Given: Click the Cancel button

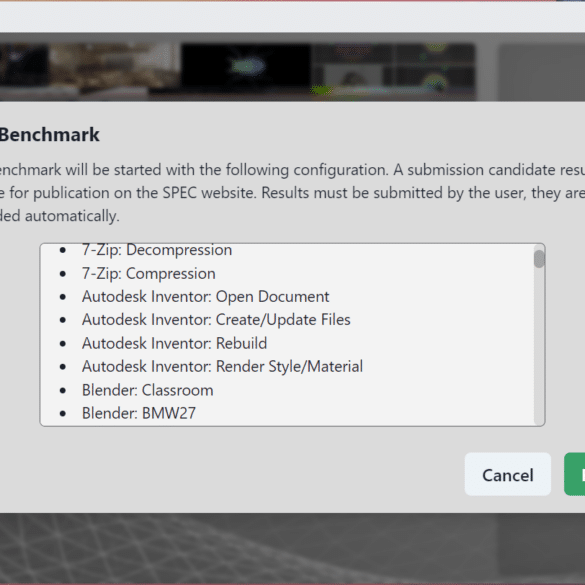Looking at the screenshot, I should (x=507, y=474).
